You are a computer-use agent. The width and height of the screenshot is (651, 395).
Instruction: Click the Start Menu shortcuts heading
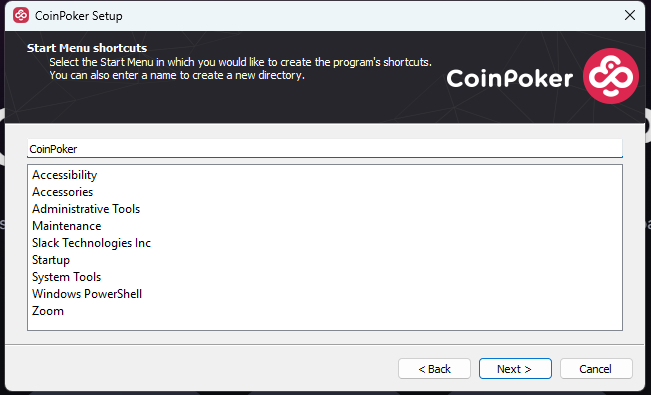tap(87, 48)
